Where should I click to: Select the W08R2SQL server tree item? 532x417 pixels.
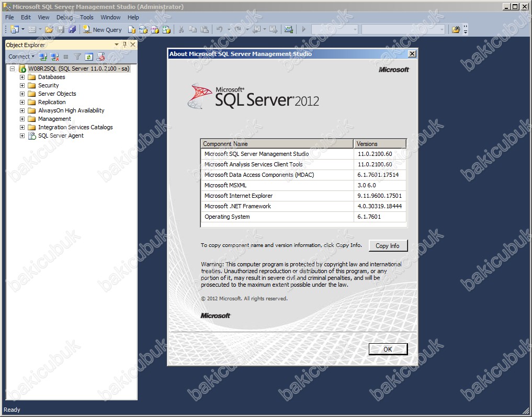click(78, 69)
